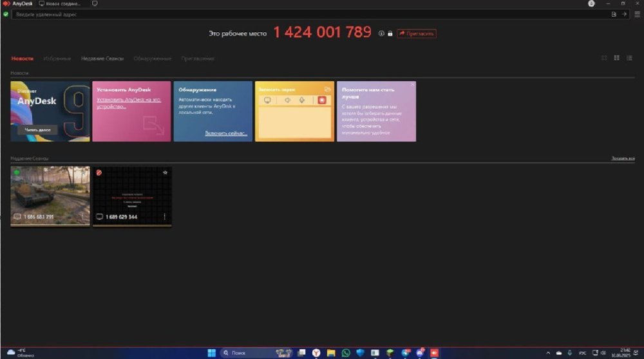Click the 'Установить AnyDesk на это устройство' link

(129, 103)
